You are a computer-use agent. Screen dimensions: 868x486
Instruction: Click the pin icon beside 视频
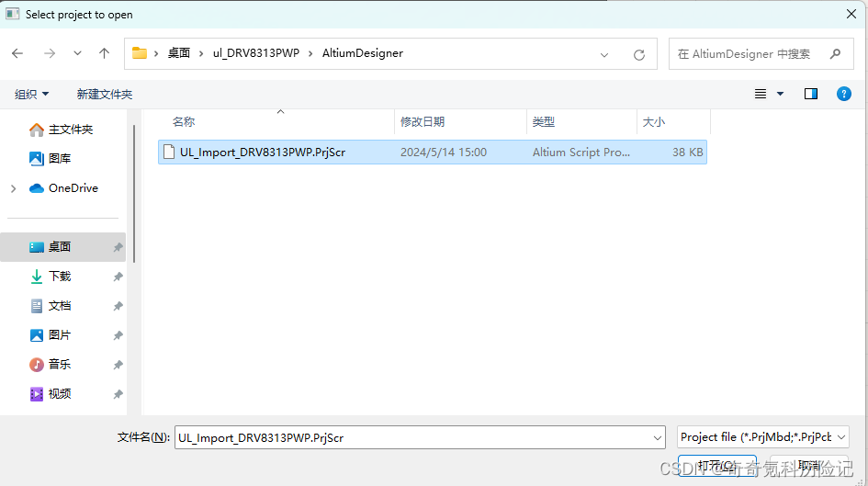pyautogui.click(x=118, y=394)
